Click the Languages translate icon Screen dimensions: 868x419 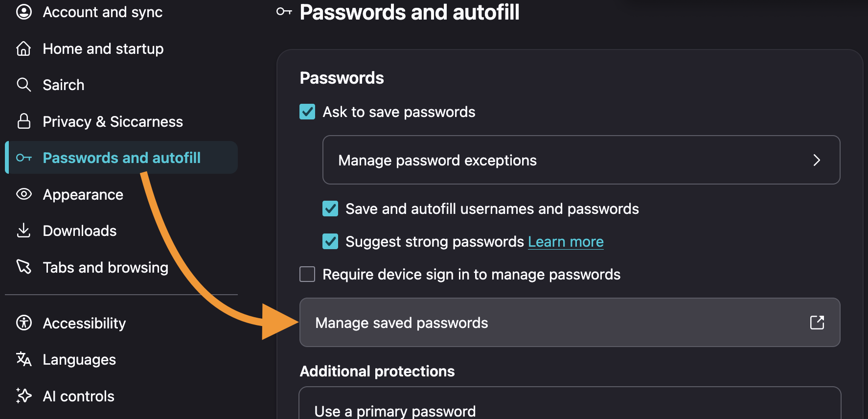point(24,359)
